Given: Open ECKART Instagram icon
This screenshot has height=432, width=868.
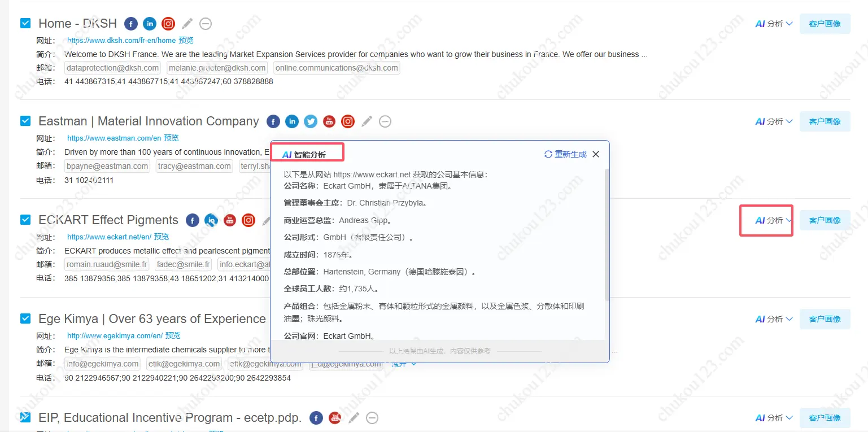Looking at the screenshot, I should coord(248,220).
